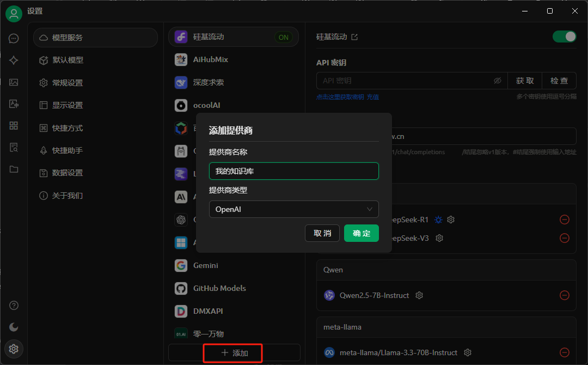
Task: Open 模型服务 settings section
Action: (x=96, y=38)
